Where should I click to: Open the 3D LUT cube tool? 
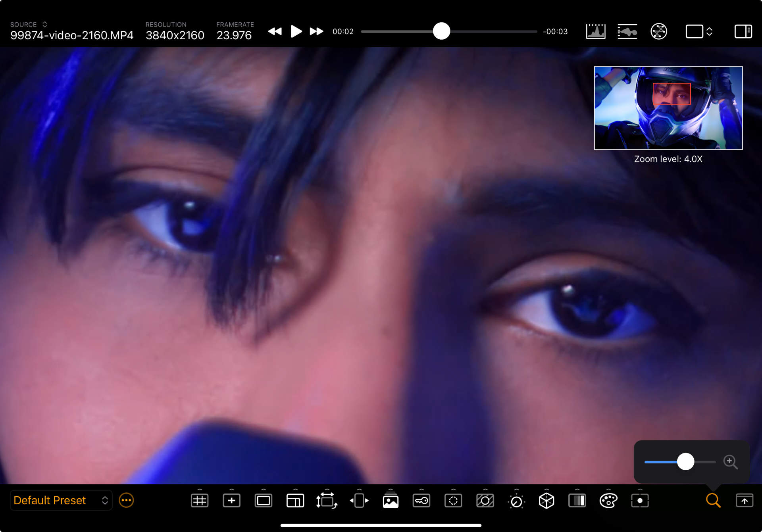point(546,501)
